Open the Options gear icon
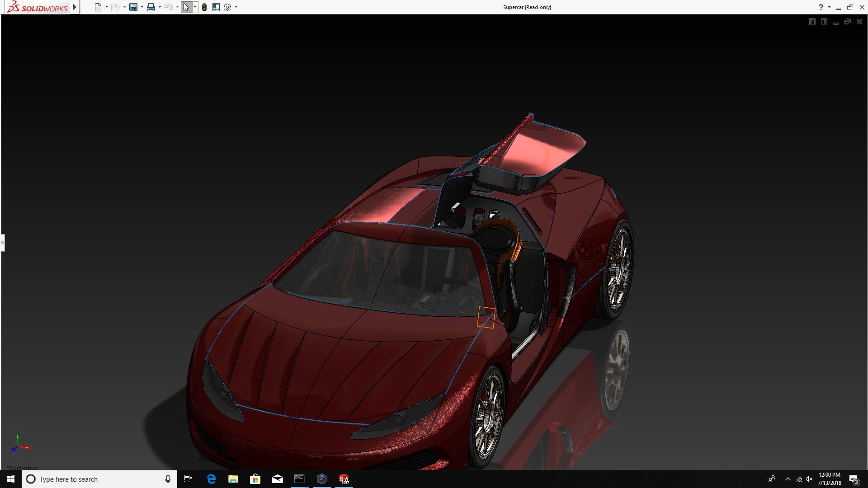The image size is (868, 488). coord(227,7)
